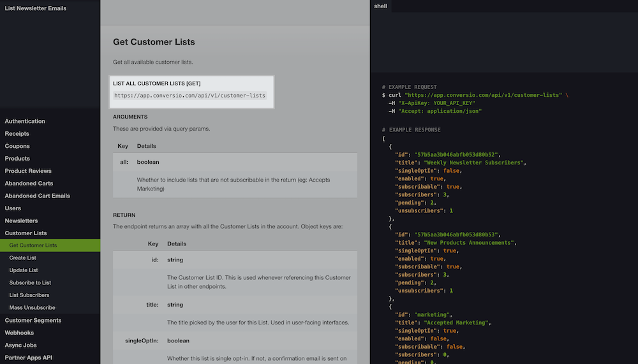Viewport: 638px width, 364px height.
Task: Switch to the shell code tab
Action: [x=380, y=6]
